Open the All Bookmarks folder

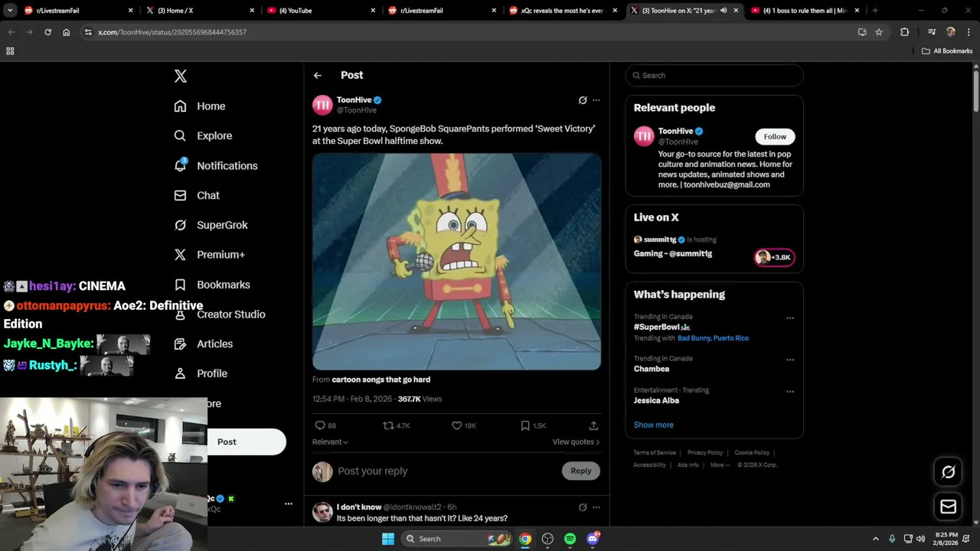[x=947, y=51]
